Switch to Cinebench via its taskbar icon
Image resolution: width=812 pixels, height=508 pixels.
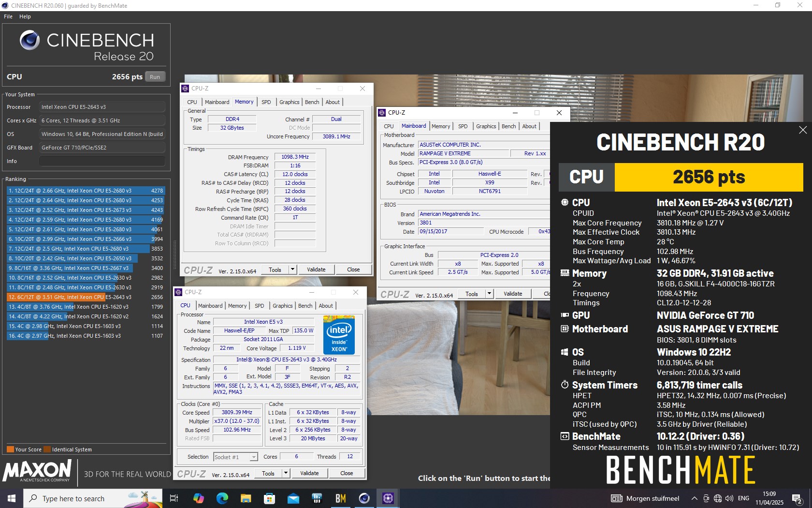[364, 498]
